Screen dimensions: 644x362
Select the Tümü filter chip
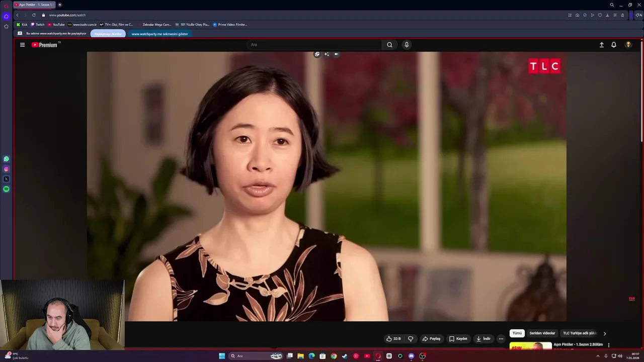(x=517, y=333)
